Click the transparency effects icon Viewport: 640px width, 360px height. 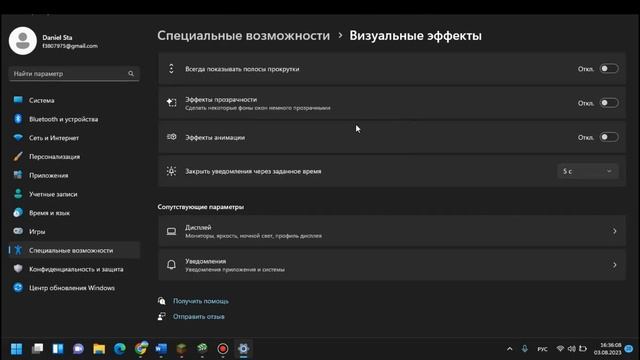pos(171,102)
